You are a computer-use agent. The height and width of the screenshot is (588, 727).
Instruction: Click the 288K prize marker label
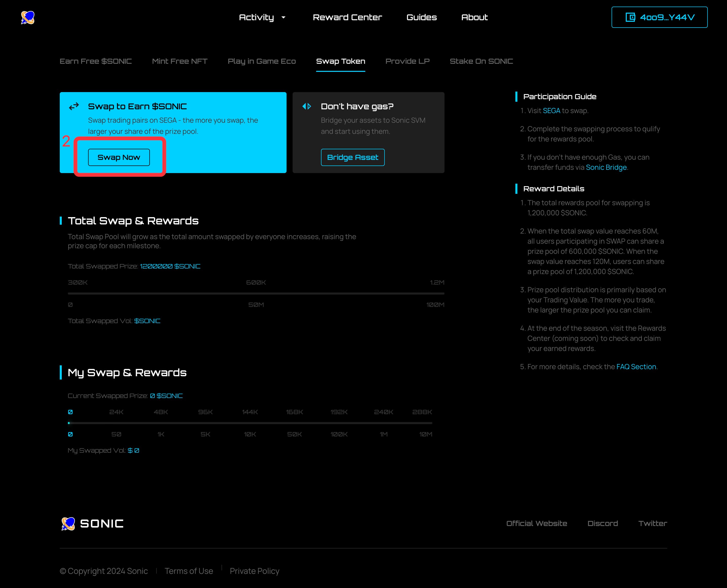[422, 412]
